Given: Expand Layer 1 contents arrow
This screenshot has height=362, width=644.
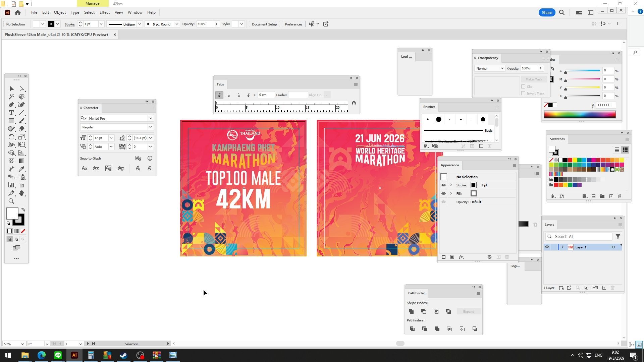Looking at the screenshot, I should point(562,247).
